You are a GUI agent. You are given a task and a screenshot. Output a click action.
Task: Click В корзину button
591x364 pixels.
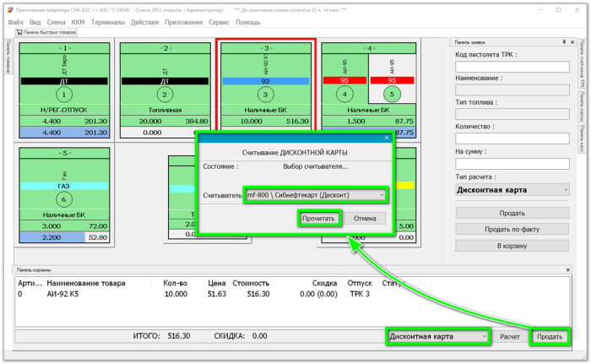(x=512, y=246)
